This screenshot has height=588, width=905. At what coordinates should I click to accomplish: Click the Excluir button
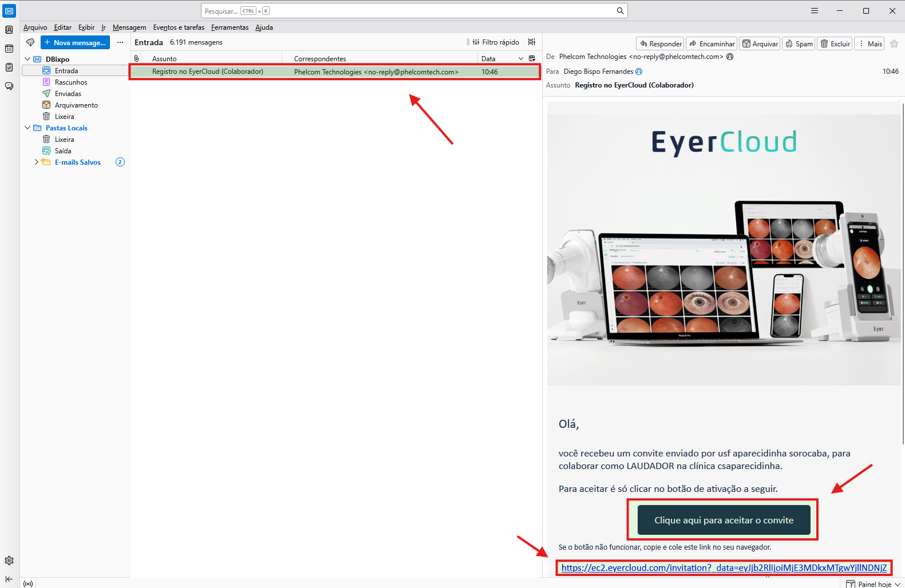pos(835,43)
